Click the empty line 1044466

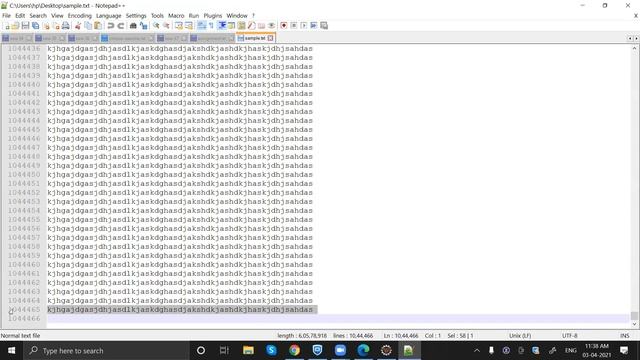point(338,318)
